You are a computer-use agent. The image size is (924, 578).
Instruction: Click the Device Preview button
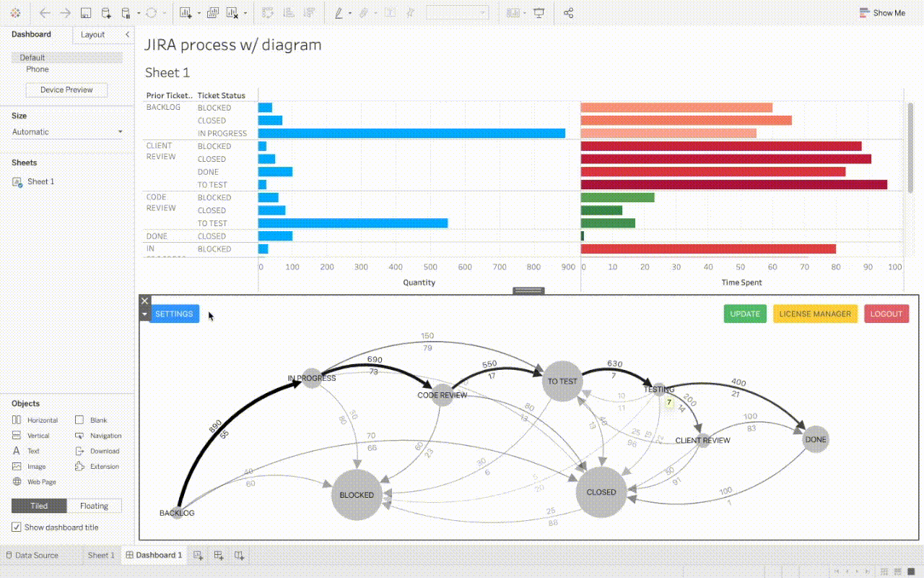tap(66, 90)
